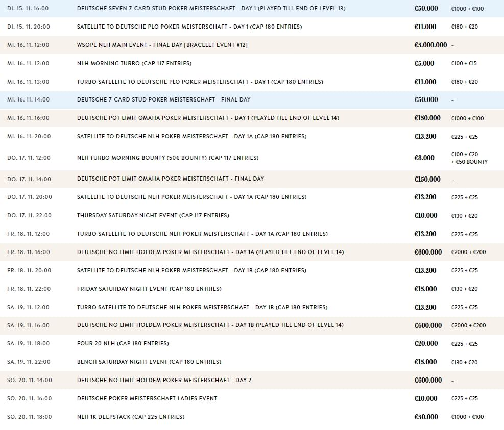The width and height of the screenshot is (504, 430).
Task: Select Deutsche Pot Limit Omaha Meisterschaft Day 1
Action: point(208,118)
